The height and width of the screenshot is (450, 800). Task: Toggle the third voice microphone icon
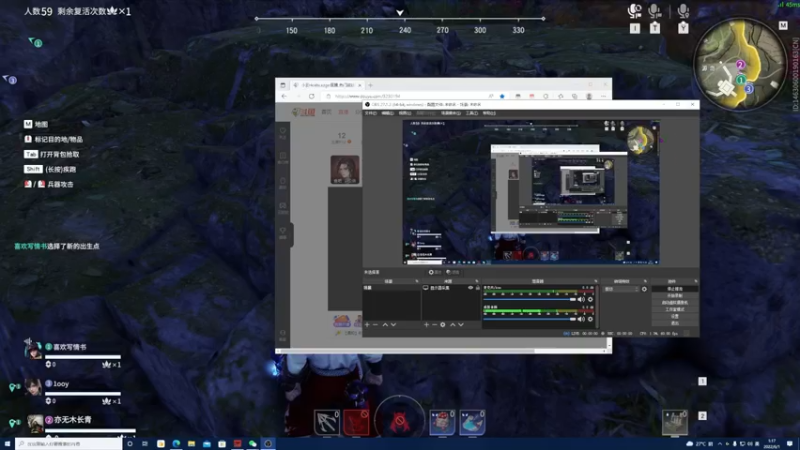pyautogui.click(x=683, y=11)
